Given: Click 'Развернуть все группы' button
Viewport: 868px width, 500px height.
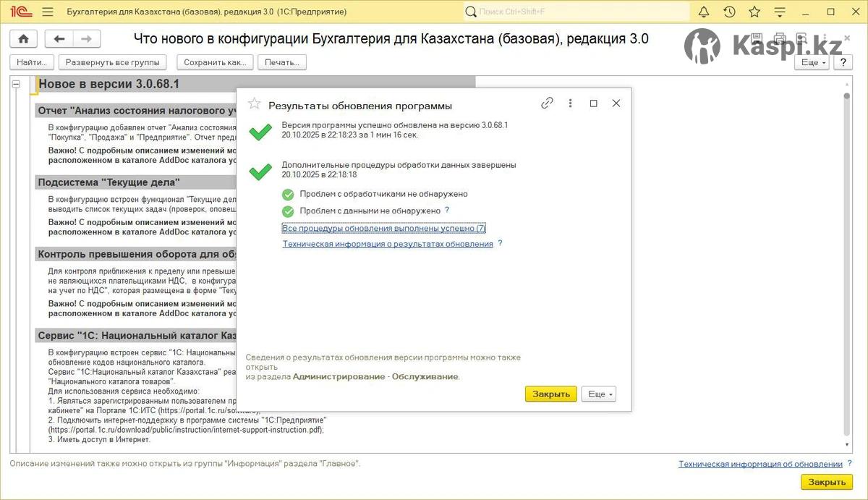Looking at the screenshot, I should [112, 62].
